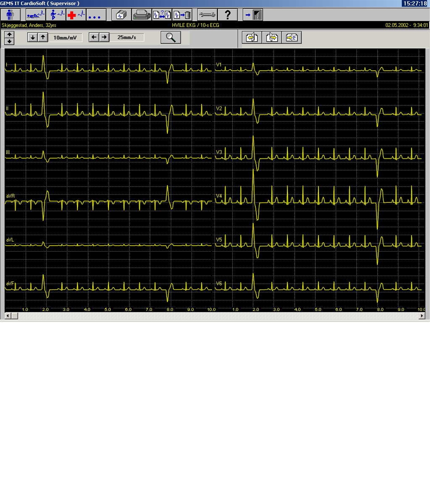
Task: Decrease gain with down arrow by 10mm/mV
Action: click(33, 37)
